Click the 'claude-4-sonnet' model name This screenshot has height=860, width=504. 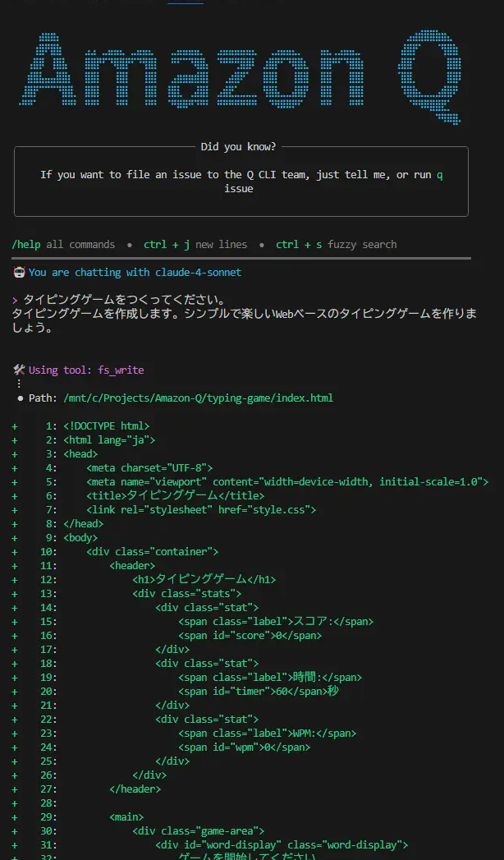[199, 272]
